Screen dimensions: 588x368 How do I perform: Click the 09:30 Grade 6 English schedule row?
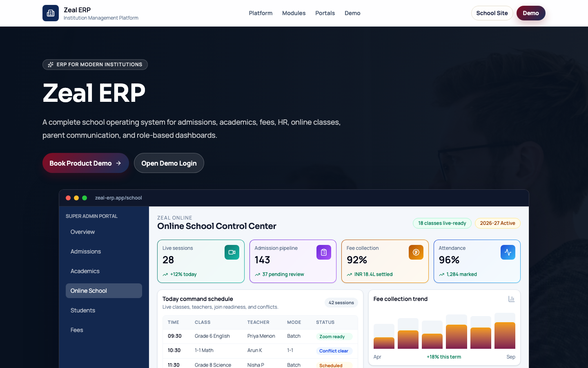point(260,336)
